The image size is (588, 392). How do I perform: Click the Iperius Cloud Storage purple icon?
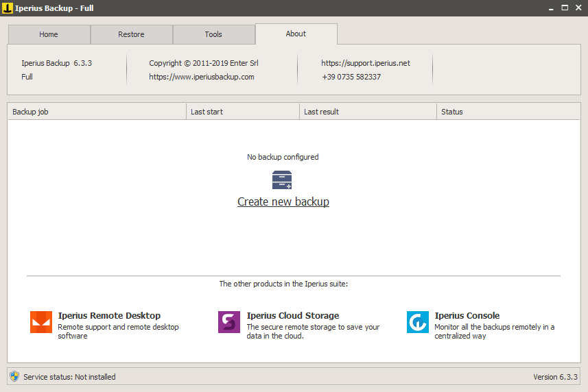[229, 322]
